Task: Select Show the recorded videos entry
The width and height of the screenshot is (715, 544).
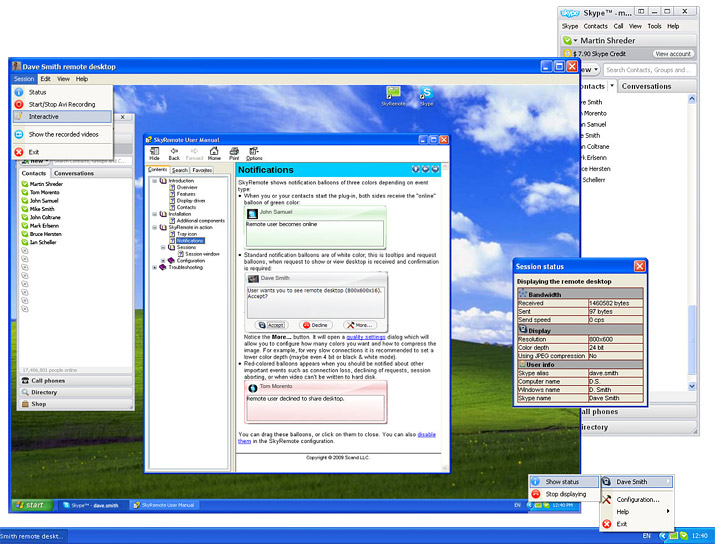Action: click(62, 135)
